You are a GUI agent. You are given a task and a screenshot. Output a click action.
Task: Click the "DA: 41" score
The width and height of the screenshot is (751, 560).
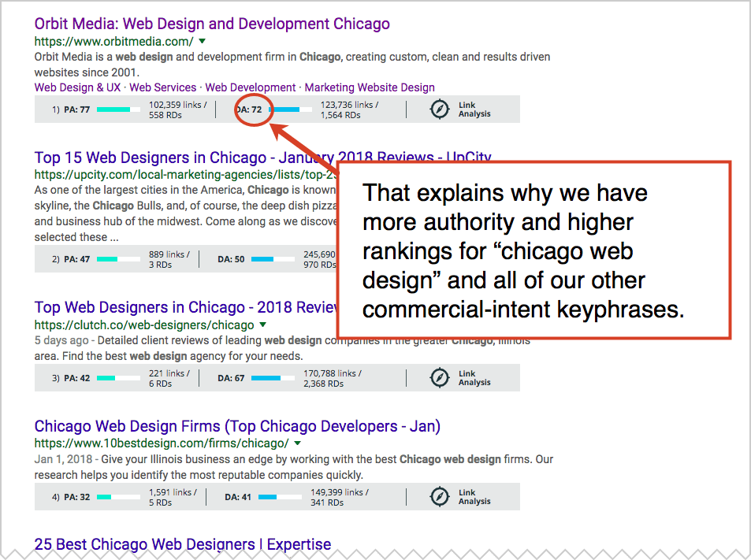coord(238,497)
